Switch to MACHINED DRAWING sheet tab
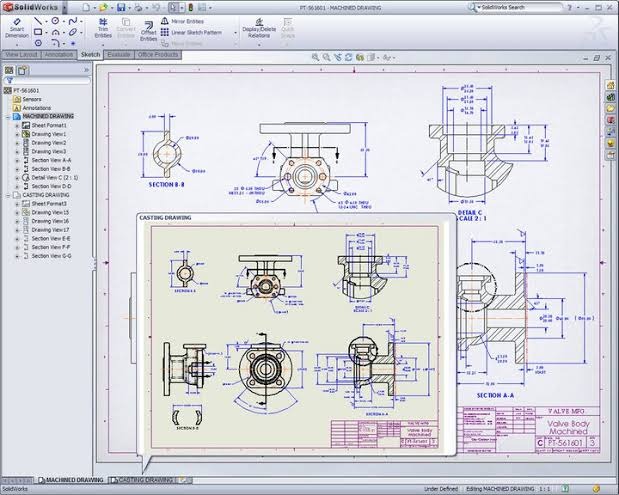Screen dimensions: 619x495 click(x=71, y=480)
